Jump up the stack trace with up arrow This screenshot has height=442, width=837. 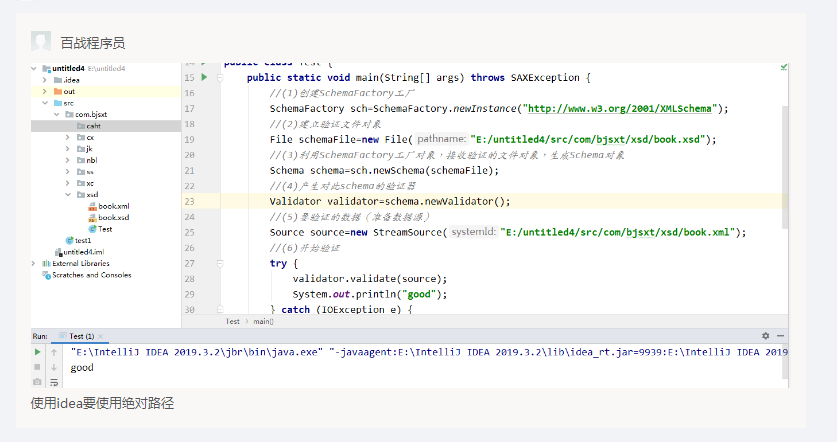point(54,352)
